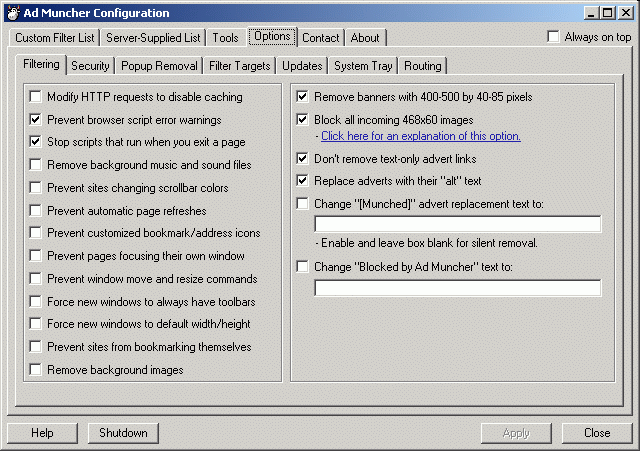This screenshot has height=451, width=640.
Task: Select the Filtering sub-tab
Action: pos(41,64)
